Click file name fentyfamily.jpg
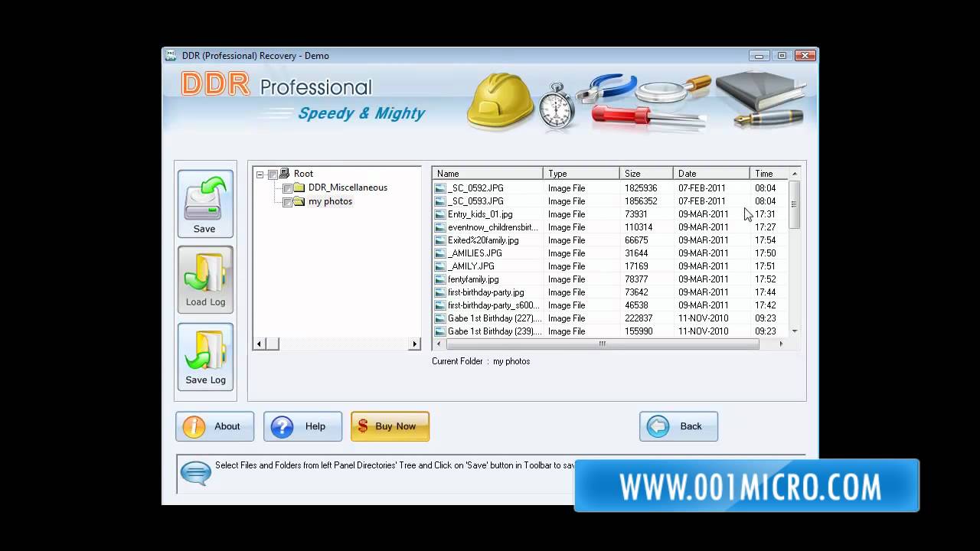 pos(473,279)
